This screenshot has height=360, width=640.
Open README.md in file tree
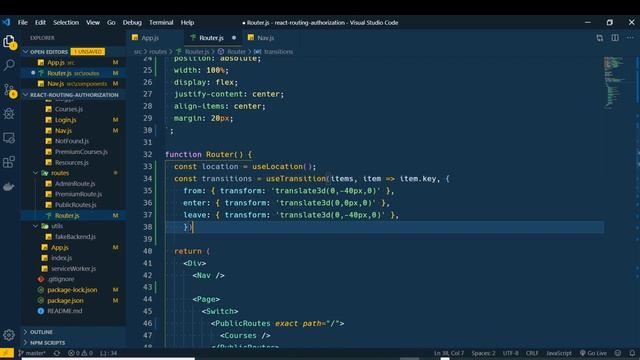click(73, 311)
